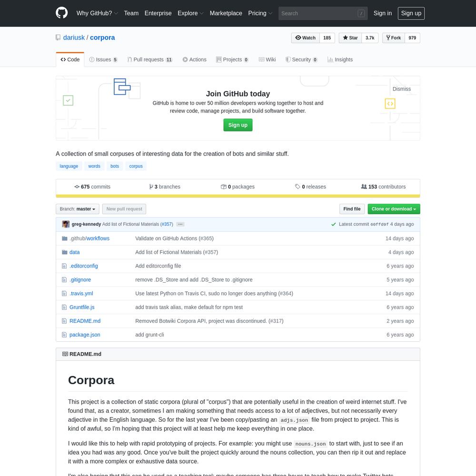Open the Pull requests tab

point(150,59)
